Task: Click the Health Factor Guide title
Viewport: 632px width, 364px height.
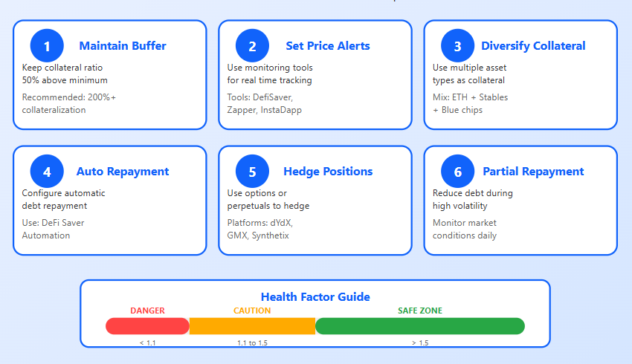Action: [x=315, y=297]
